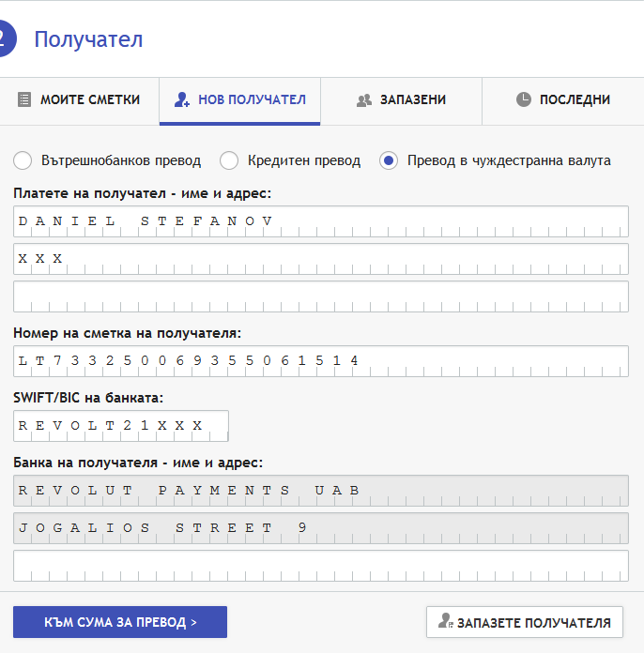Select Вътрешнобанков превод radio option
644x653 pixels.
pos(23,160)
